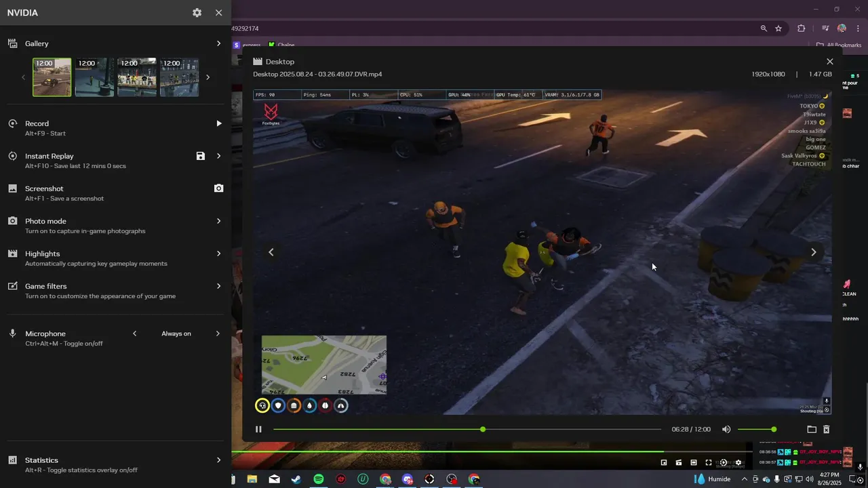Capture a screenshot with camera icon
The image size is (868, 488).
pyautogui.click(x=218, y=188)
